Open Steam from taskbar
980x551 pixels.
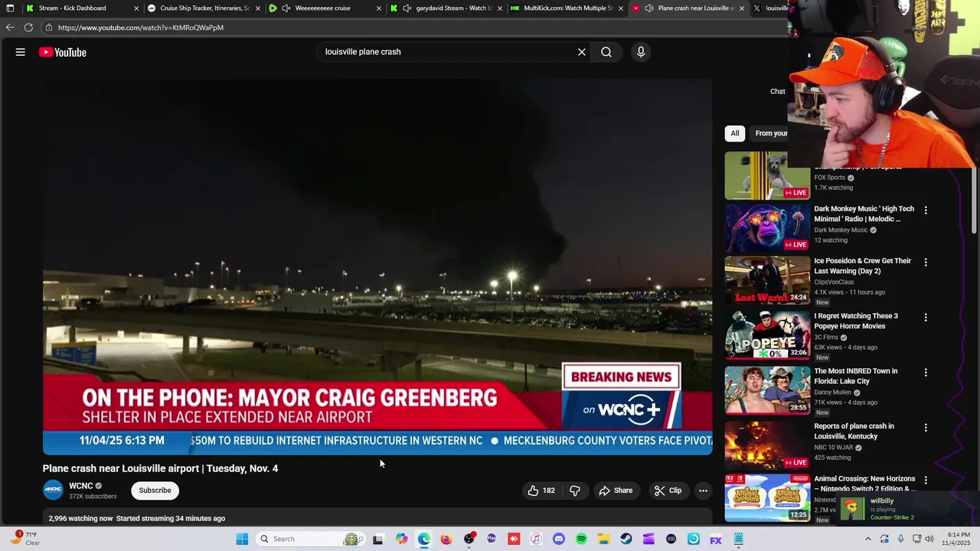point(626,539)
